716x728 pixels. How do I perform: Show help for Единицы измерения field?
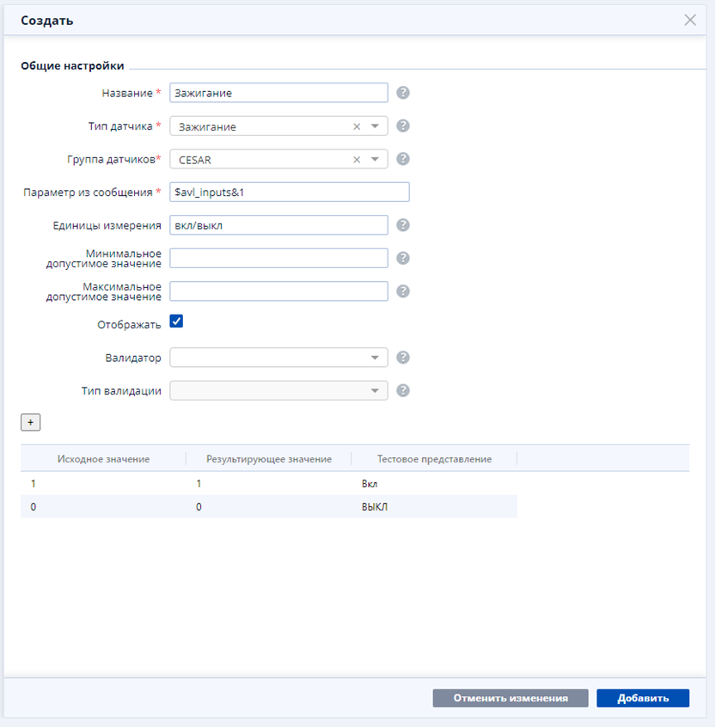[402, 225]
